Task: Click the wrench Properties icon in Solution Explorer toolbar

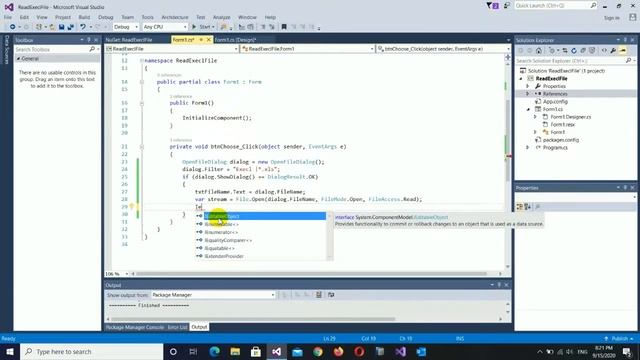Action: [613, 51]
